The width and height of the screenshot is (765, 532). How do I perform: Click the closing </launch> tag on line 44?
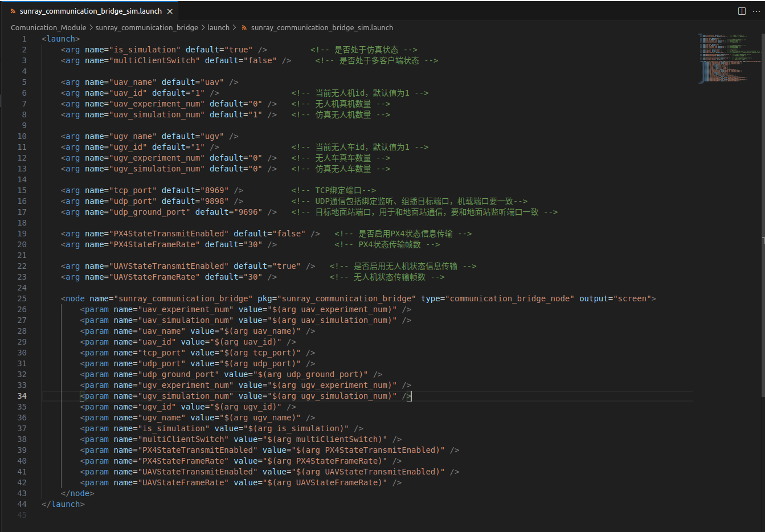point(63,504)
